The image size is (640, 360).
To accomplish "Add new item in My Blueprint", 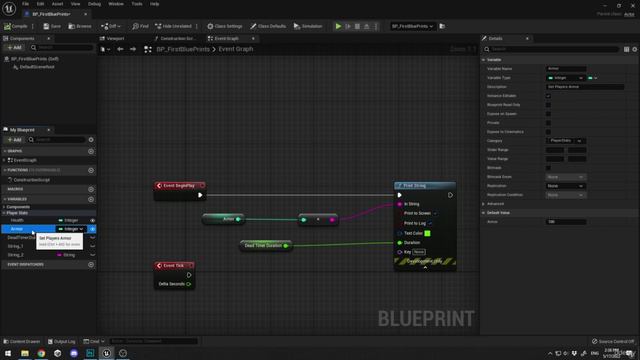I will 14,140.
